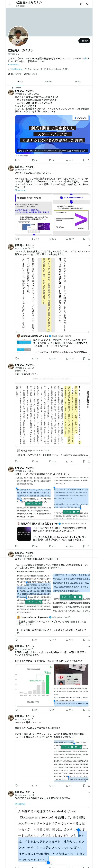This screenshot has width=98, height=868.
Task: Expand the Show more text link
Action: 20,190
